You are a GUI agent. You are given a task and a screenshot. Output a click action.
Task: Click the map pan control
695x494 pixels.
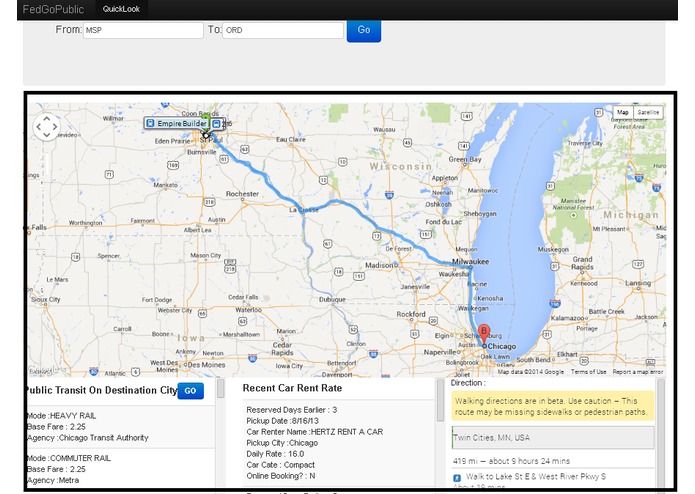(x=46, y=127)
